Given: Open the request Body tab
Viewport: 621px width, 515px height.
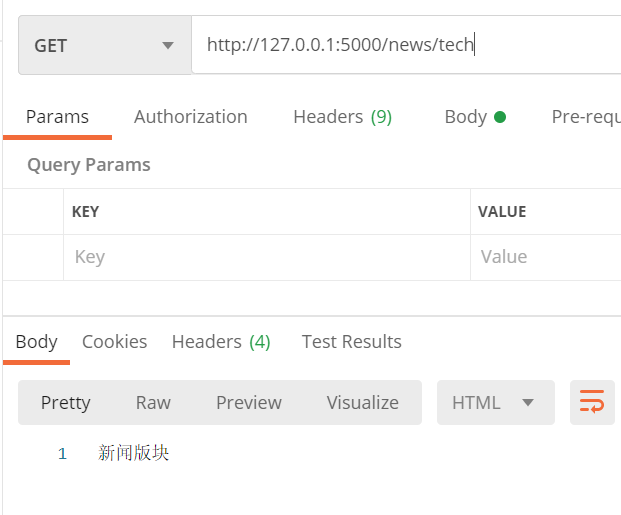Looking at the screenshot, I should (475, 117).
